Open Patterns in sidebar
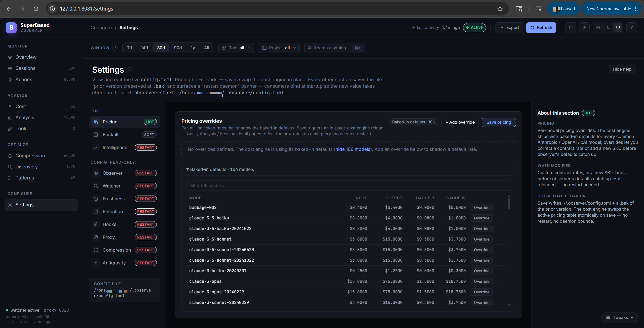This screenshot has height=328, width=644. coord(41,178)
